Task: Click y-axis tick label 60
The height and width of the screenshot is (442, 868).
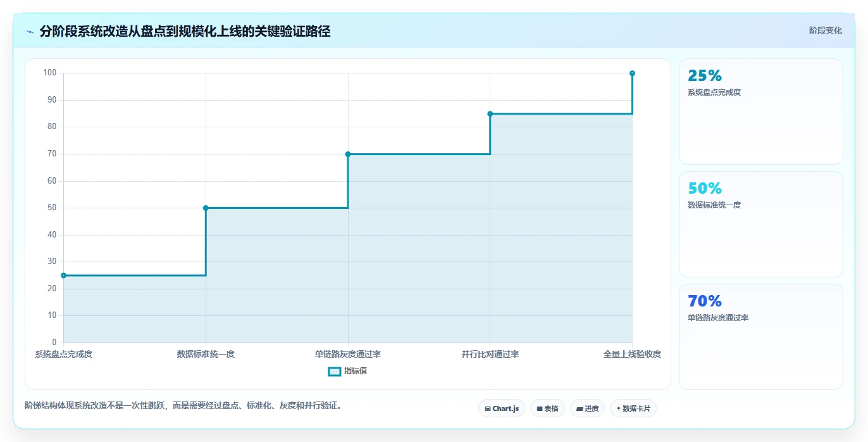Action: click(52, 181)
